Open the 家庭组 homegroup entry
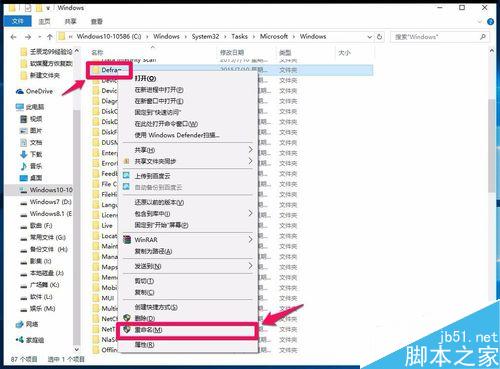Image resolution: width=500 pixels, height=369 pixels. 30,340
